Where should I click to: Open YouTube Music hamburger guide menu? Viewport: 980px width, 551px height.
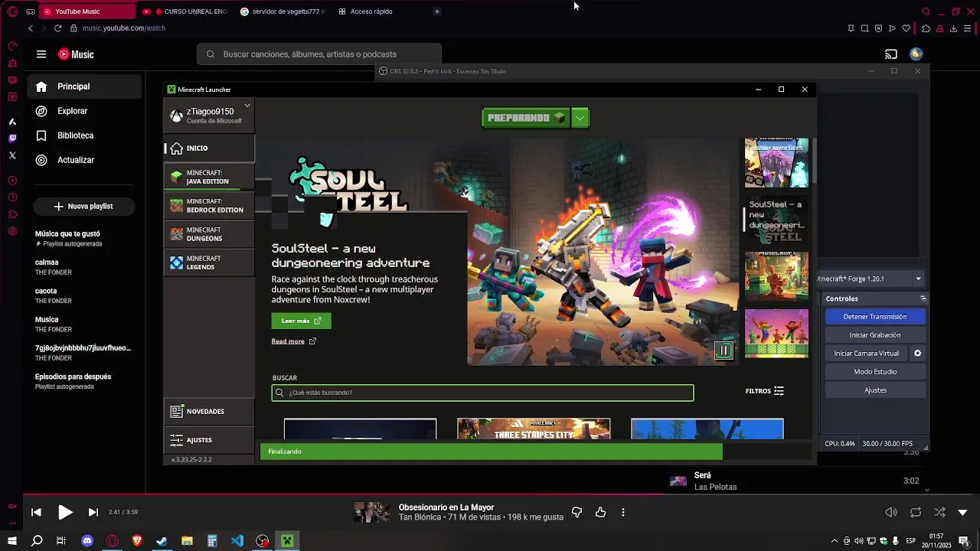tap(41, 54)
